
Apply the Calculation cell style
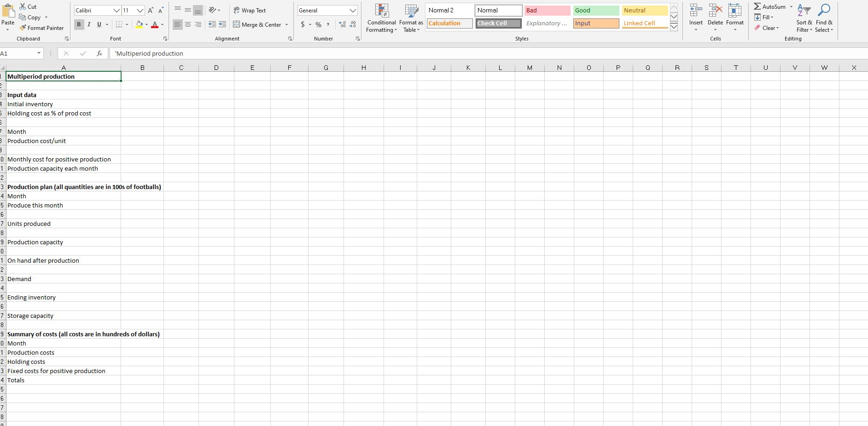point(450,23)
